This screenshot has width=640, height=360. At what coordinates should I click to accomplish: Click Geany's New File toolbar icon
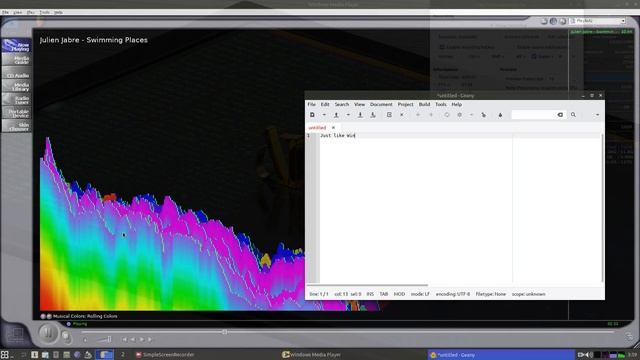tap(312, 115)
